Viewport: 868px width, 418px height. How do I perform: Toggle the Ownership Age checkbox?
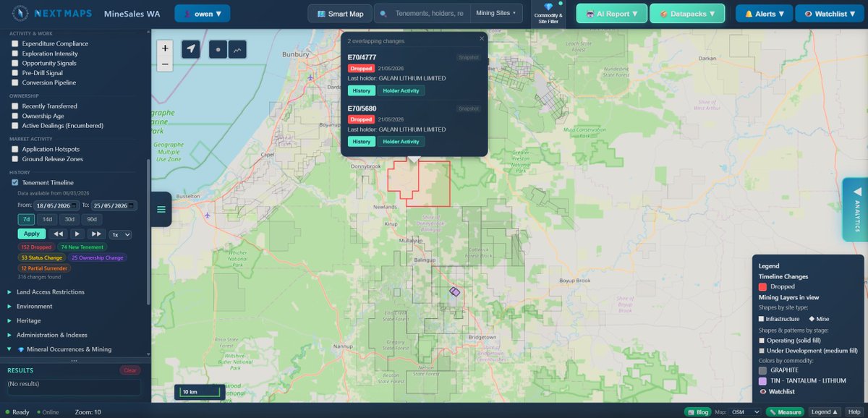pos(14,116)
